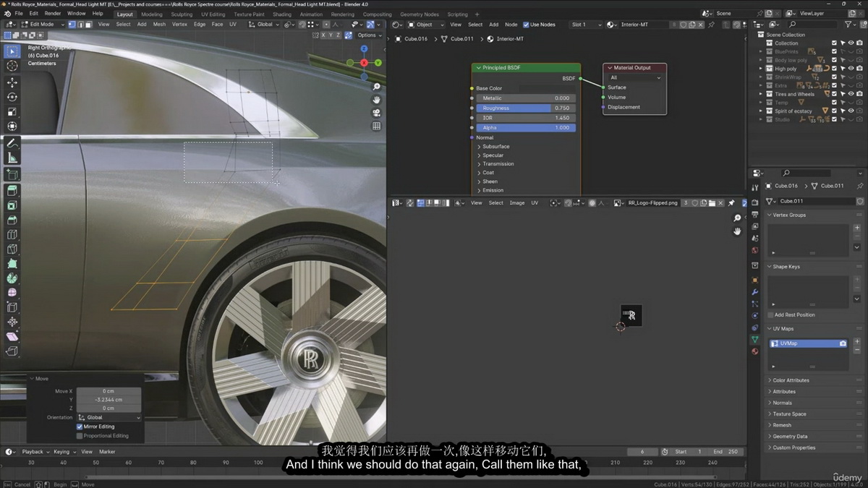Activate the Bevel tool
This screenshot has height=488, width=868.
[x=12, y=220]
